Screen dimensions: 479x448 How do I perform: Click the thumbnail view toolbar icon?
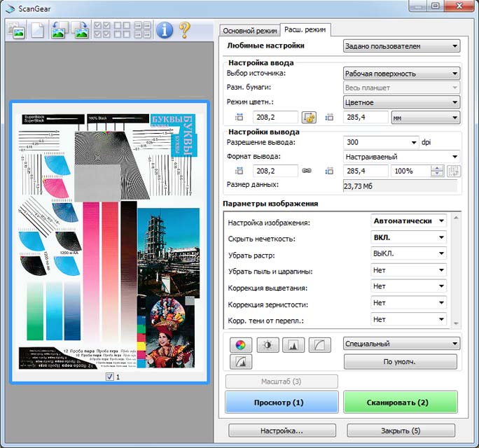pos(15,30)
